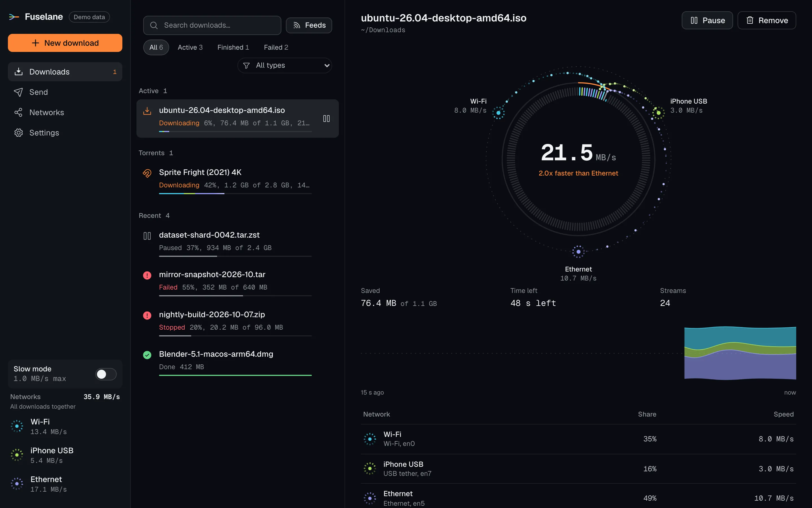
Task: Click the Fuselane logo icon
Action: (14, 17)
